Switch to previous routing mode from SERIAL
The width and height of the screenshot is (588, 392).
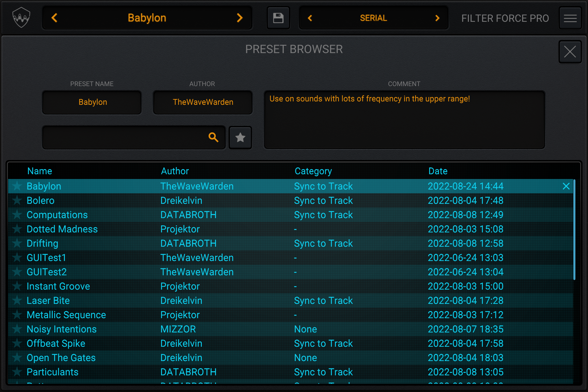point(310,18)
